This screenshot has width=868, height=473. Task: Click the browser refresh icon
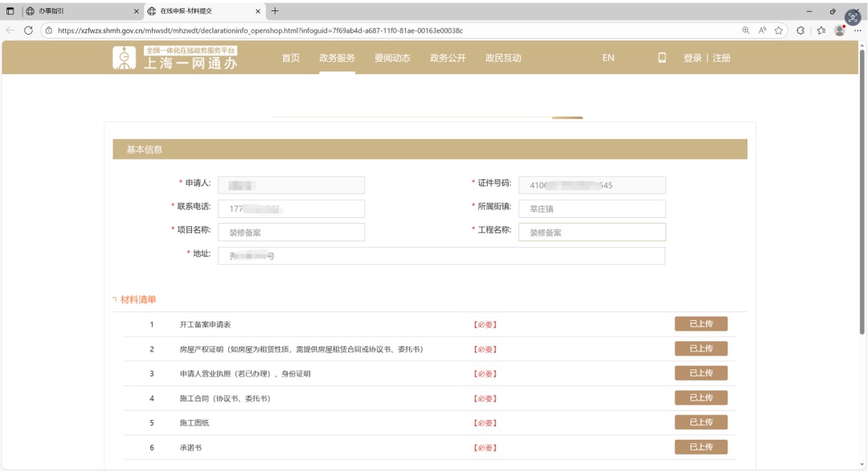click(x=29, y=31)
